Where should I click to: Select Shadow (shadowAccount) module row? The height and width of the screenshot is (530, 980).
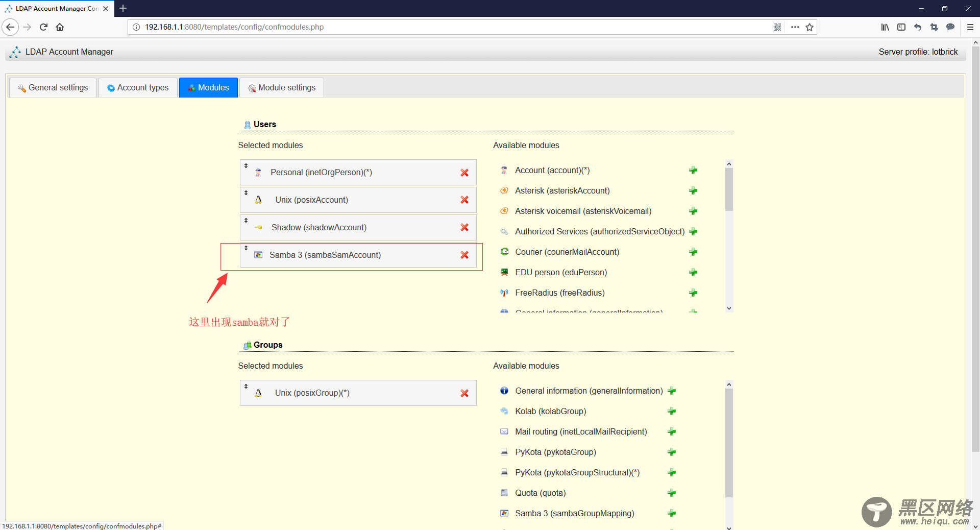pos(358,228)
